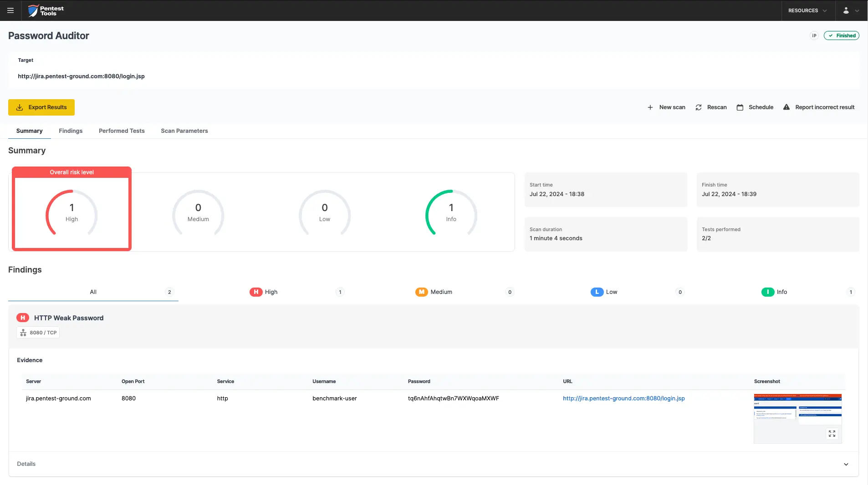This screenshot has height=485, width=868.
Task: Click the Screenshot column header
Action: point(767,382)
